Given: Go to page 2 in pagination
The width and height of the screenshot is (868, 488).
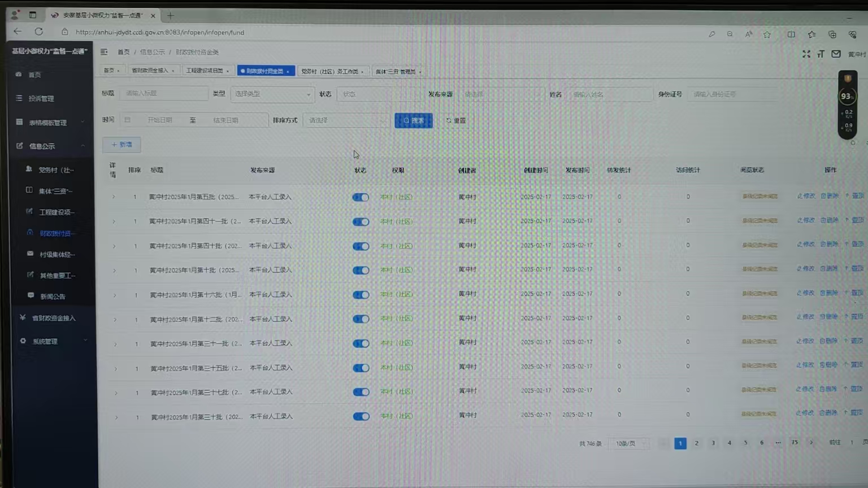Looking at the screenshot, I should pos(696,443).
